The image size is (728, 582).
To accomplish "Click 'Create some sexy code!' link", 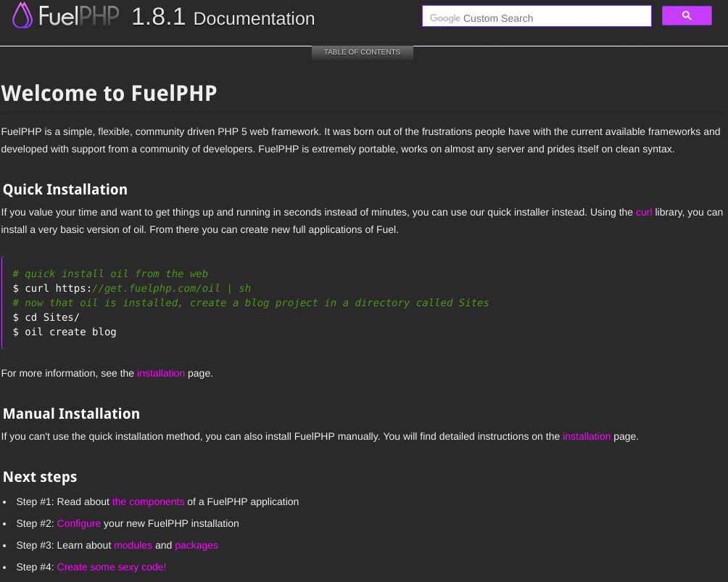I will 112,567.
